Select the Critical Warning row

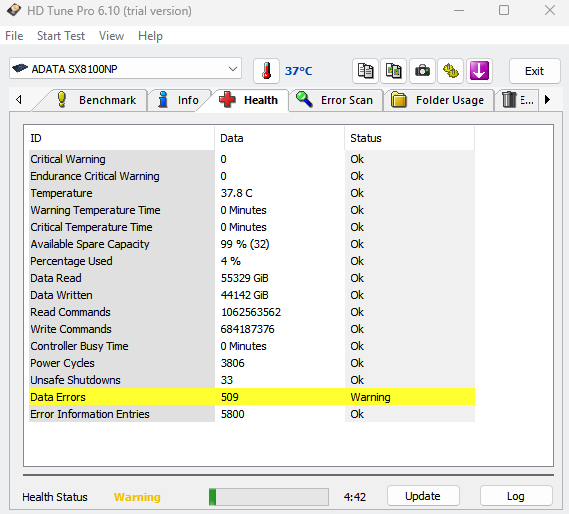point(252,159)
